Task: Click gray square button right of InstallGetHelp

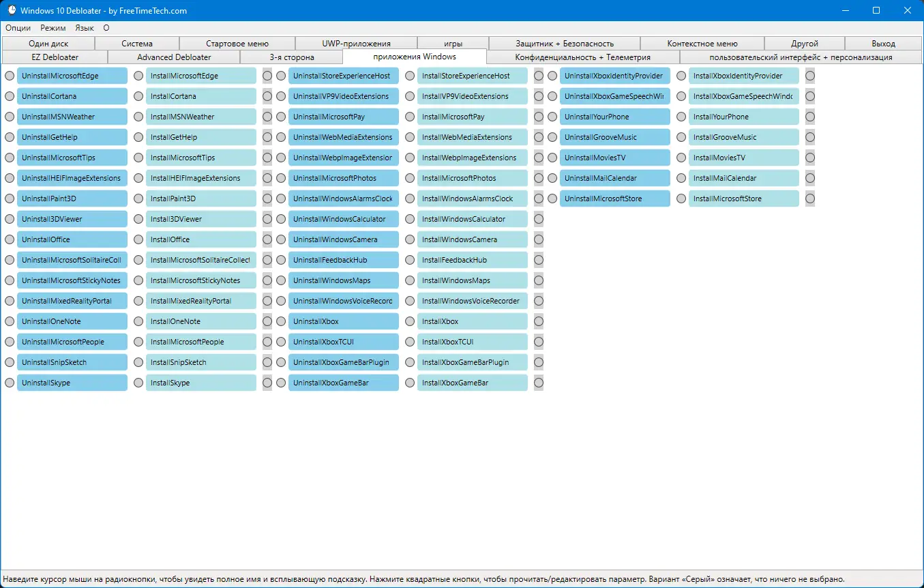Action: tap(267, 137)
